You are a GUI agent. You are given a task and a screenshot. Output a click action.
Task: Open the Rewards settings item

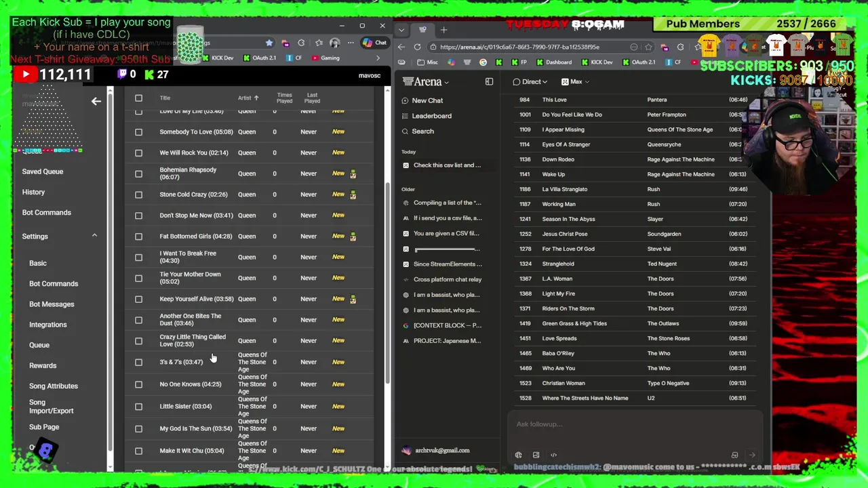click(x=43, y=366)
